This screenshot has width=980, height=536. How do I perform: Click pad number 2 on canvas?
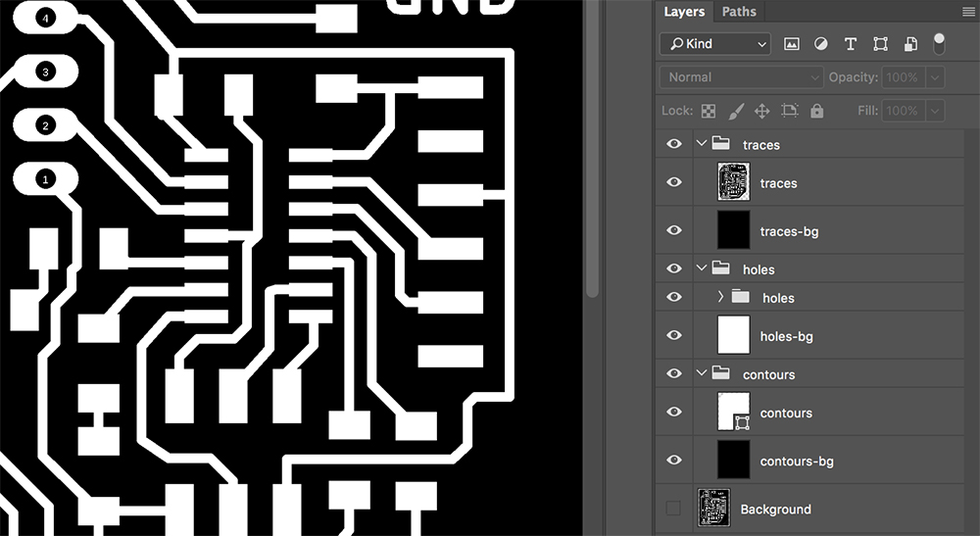point(45,125)
